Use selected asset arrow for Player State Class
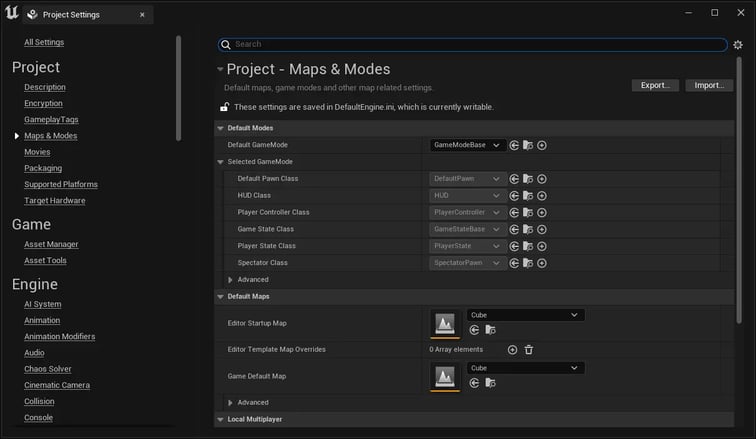Screen dimensions: 756x439 pyautogui.click(x=514, y=246)
